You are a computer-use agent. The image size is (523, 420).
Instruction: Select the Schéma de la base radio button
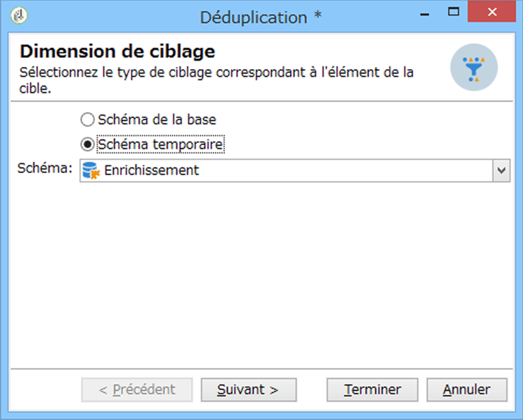87,120
